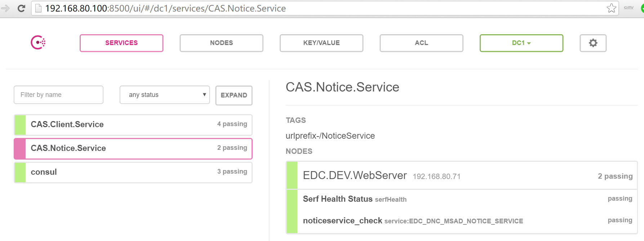Image resolution: width=644 pixels, height=241 pixels.
Task: Reload the page with refresh icon
Action: (x=21, y=8)
